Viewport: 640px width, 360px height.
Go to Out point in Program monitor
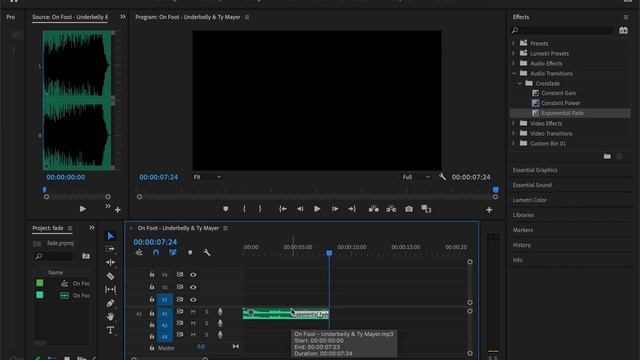(352, 209)
